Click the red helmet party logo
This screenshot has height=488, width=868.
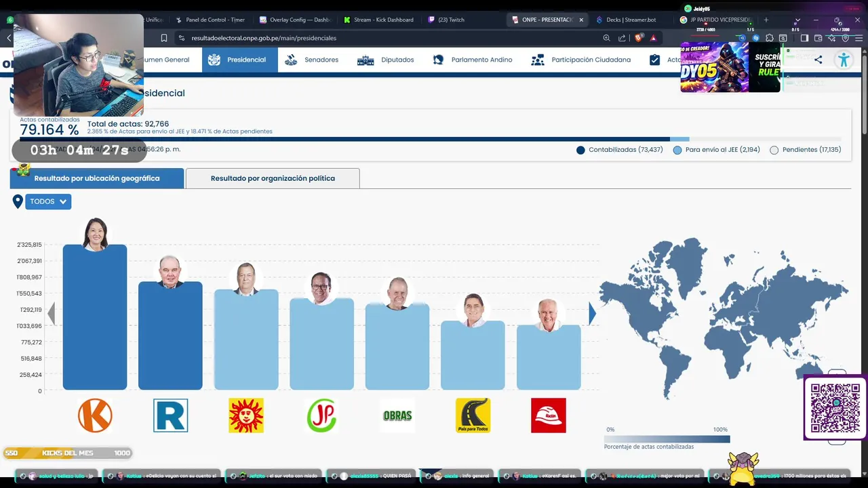click(549, 415)
